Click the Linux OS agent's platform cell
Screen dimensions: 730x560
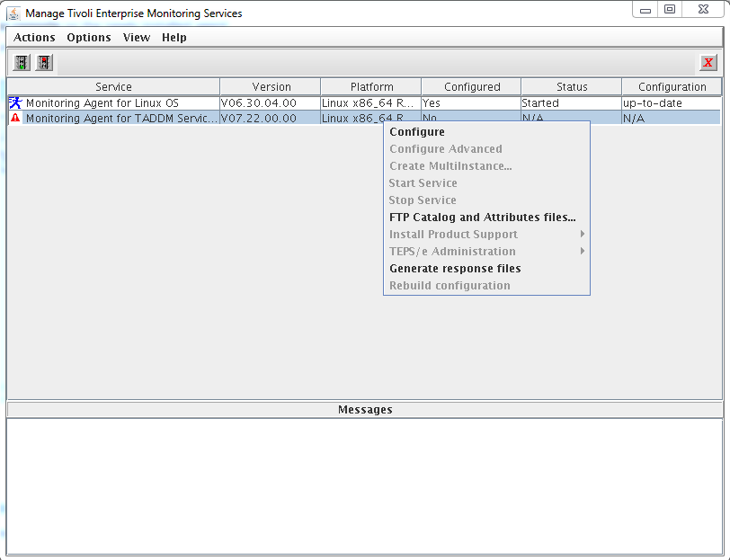pos(371,102)
